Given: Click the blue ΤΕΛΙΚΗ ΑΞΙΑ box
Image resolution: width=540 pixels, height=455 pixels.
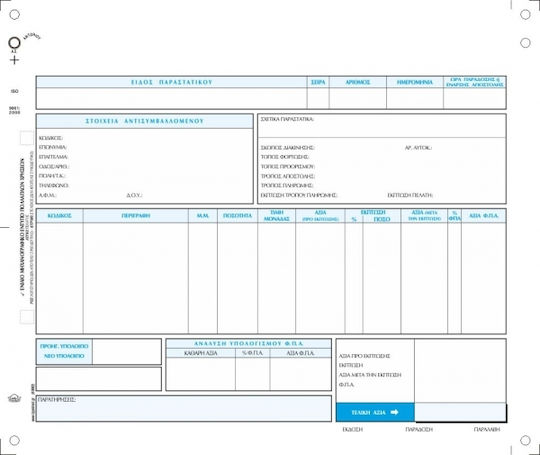Looking at the screenshot, I should [x=375, y=412].
